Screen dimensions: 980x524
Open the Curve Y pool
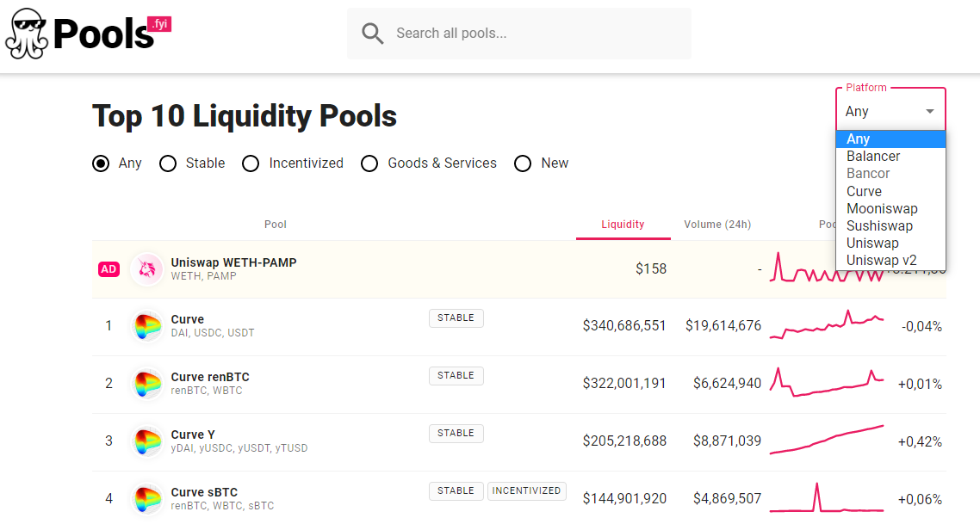click(x=193, y=435)
